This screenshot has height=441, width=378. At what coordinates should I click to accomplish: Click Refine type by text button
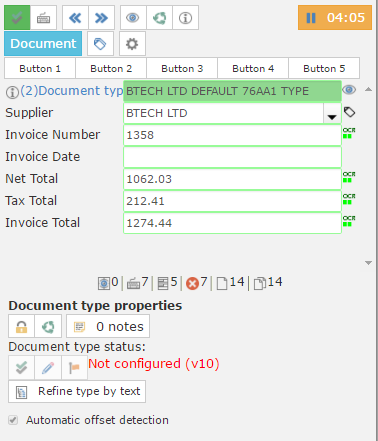click(77, 391)
